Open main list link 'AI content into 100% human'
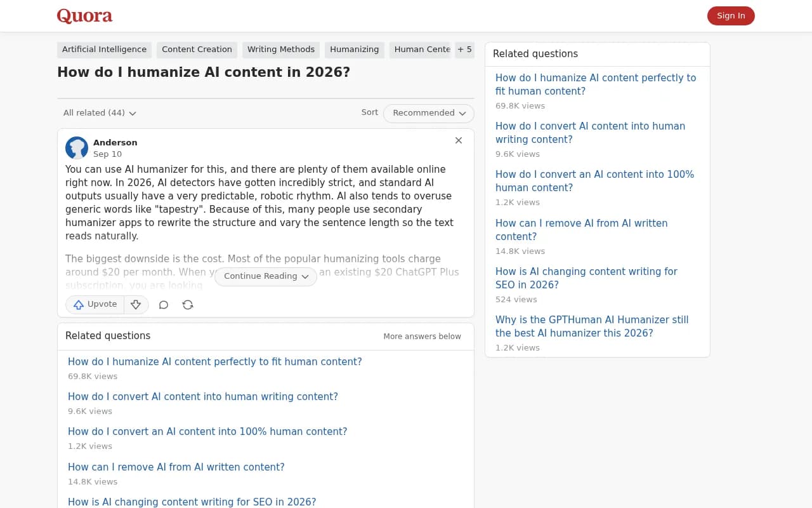812x508 pixels. click(207, 432)
